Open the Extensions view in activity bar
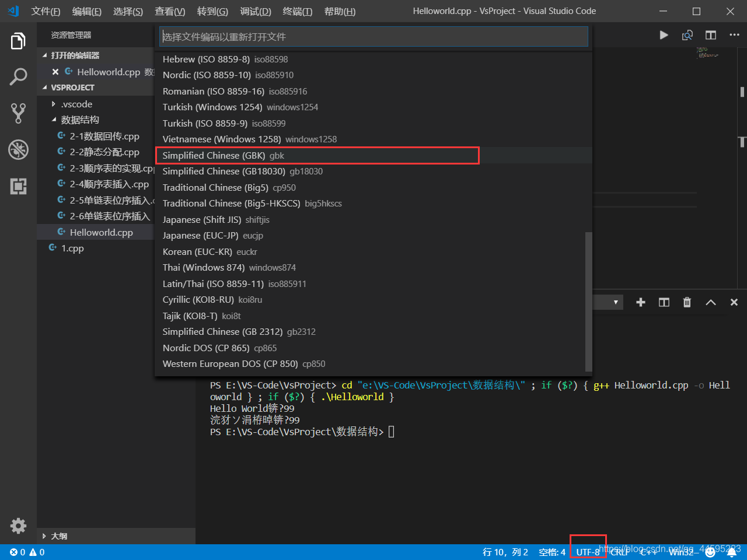The height and width of the screenshot is (560, 747). tap(18, 186)
